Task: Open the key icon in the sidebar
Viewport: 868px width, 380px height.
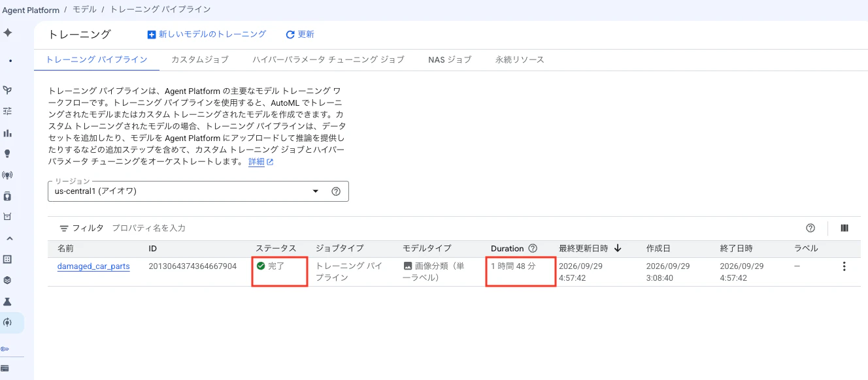Action: (x=5, y=349)
